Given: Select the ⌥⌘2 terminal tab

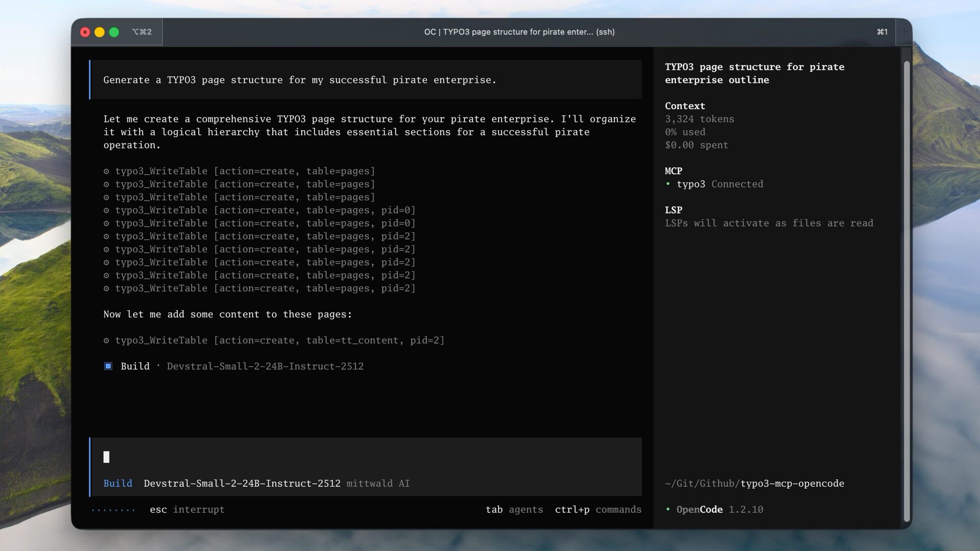Looking at the screenshot, I should [141, 32].
